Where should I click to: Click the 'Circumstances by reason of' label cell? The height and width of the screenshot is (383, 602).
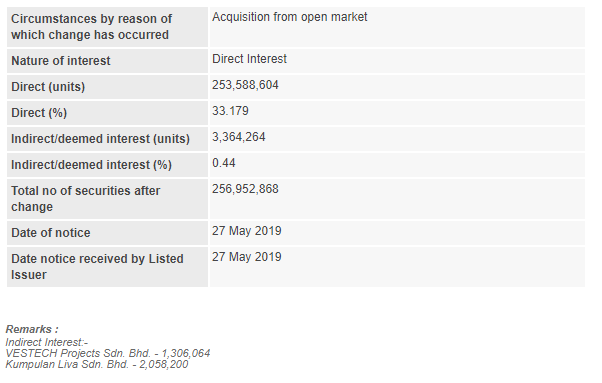tap(108, 27)
